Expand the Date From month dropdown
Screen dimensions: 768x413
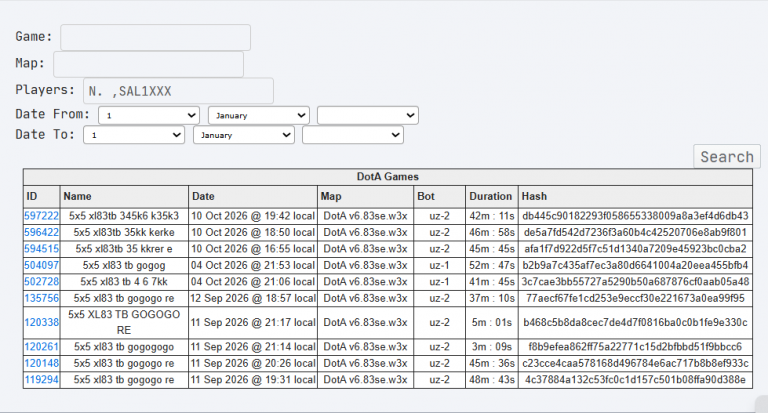tap(259, 116)
